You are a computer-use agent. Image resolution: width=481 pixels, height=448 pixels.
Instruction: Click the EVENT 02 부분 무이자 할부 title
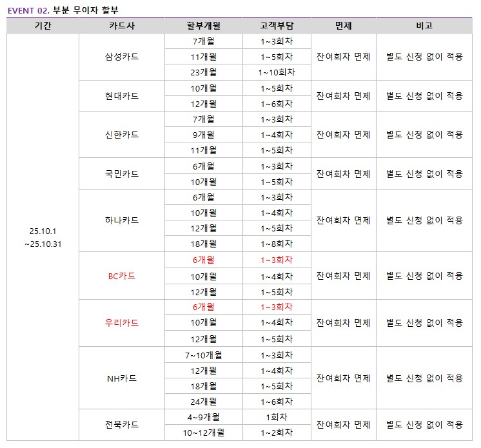click(63, 10)
